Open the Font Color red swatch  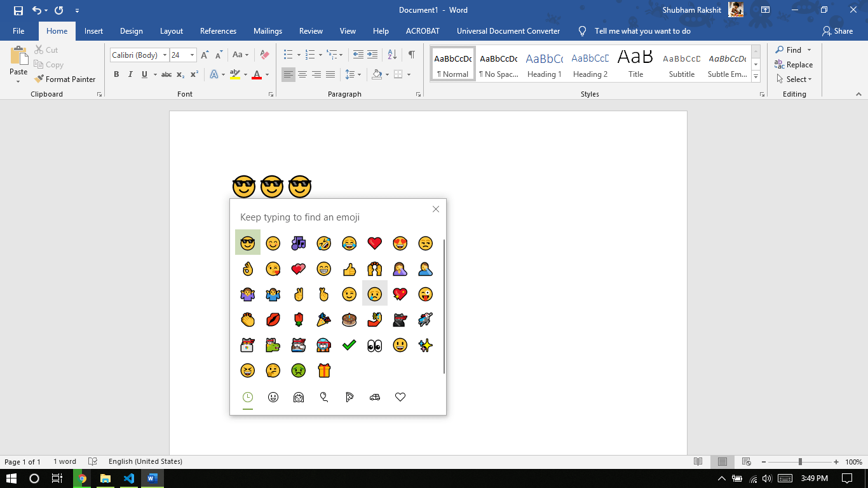(256, 74)
